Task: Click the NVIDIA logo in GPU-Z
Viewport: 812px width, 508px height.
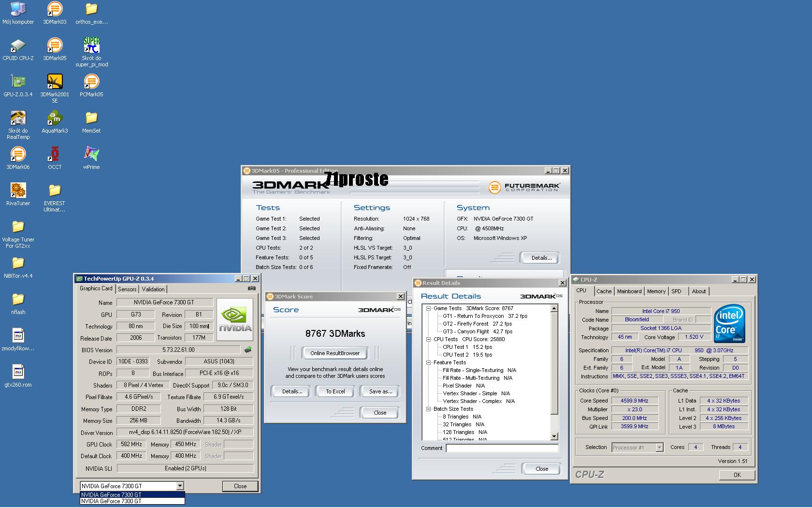Action: point(235,320)
